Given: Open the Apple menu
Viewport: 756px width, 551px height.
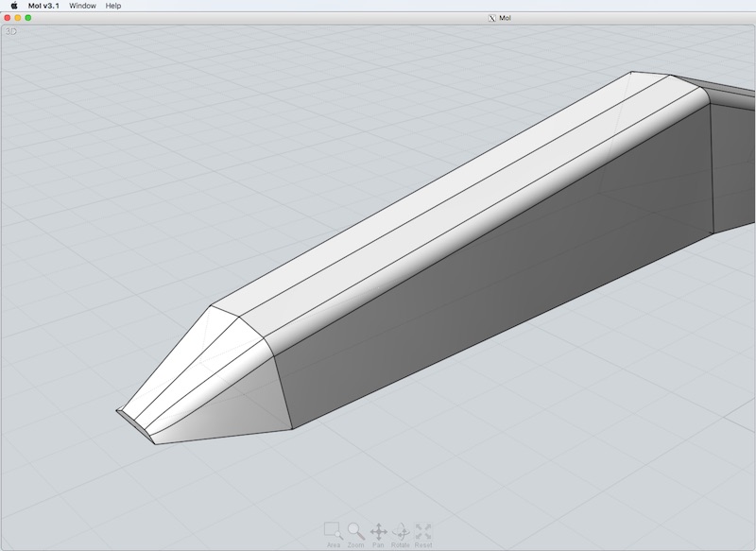Looking at the screenshot, I should (14, 6).
